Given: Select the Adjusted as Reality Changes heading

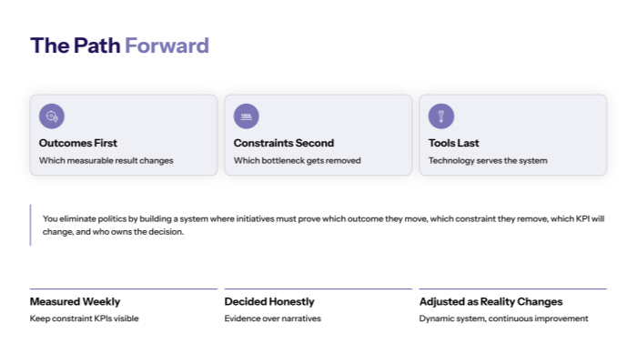Looking at the screenshot, I should (490, 301).
